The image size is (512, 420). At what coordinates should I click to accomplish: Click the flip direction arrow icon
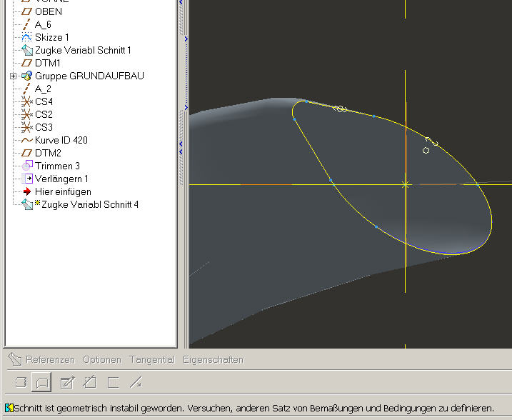click(135, 382)
